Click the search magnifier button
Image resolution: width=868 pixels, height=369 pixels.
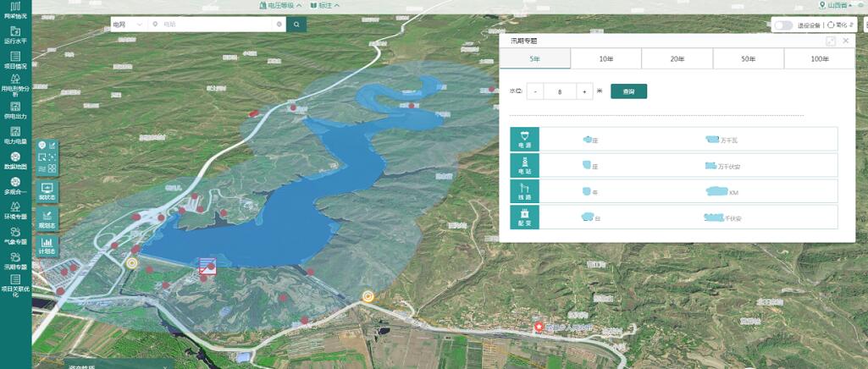296,25
